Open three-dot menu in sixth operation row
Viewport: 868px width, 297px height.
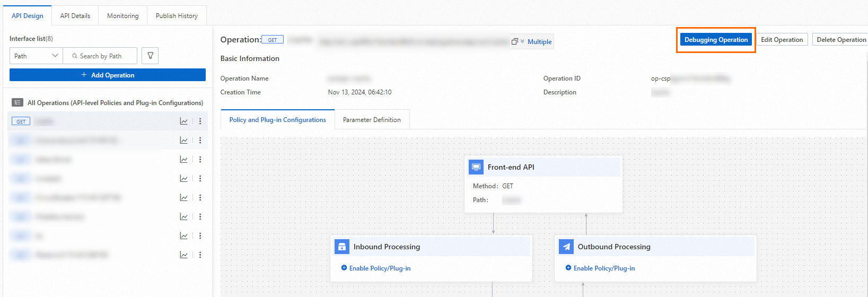[200, 217]
